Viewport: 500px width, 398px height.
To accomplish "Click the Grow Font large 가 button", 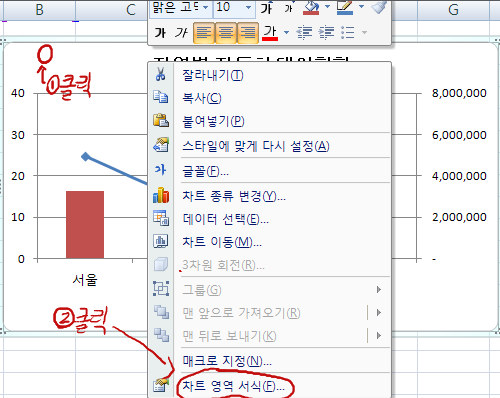I will [267, 8].
